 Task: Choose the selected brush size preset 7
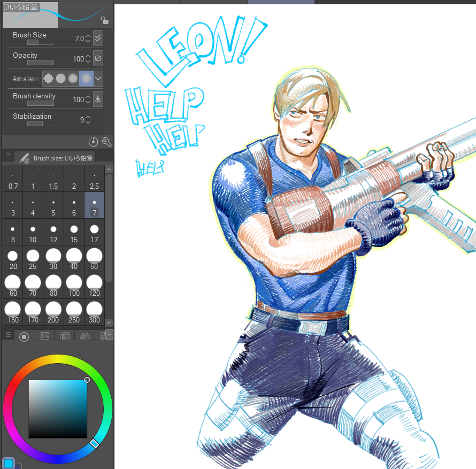pos(95,205)
